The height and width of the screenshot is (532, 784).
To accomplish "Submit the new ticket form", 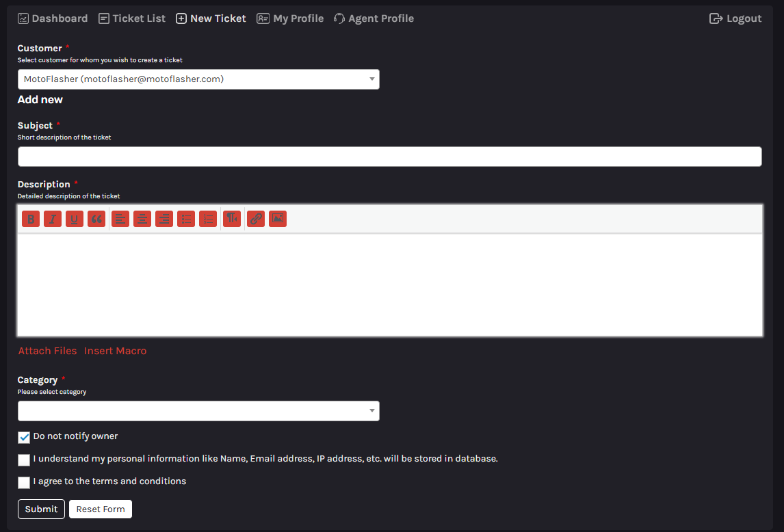I will click(x=41, y=509).
